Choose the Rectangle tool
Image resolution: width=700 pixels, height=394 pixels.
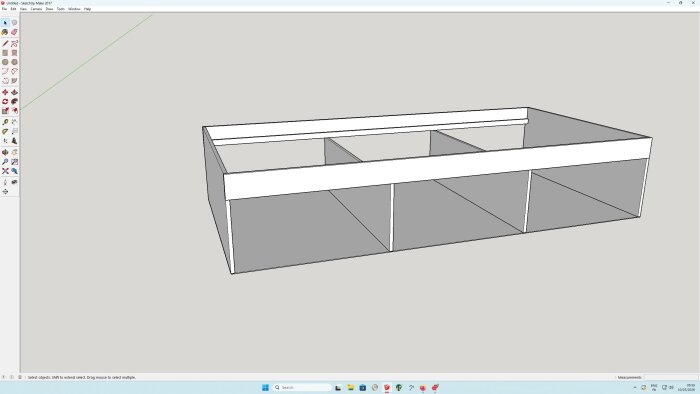[5, 53]
